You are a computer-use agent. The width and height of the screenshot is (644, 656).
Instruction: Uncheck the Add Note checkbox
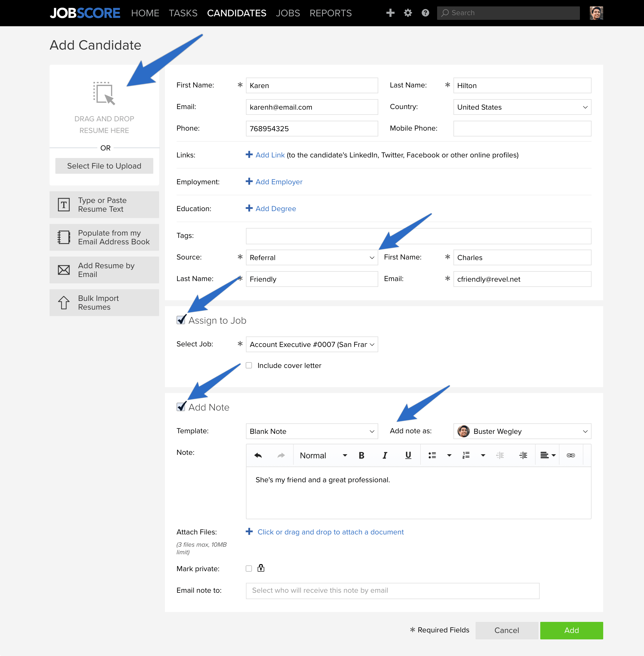coord(181,407)
